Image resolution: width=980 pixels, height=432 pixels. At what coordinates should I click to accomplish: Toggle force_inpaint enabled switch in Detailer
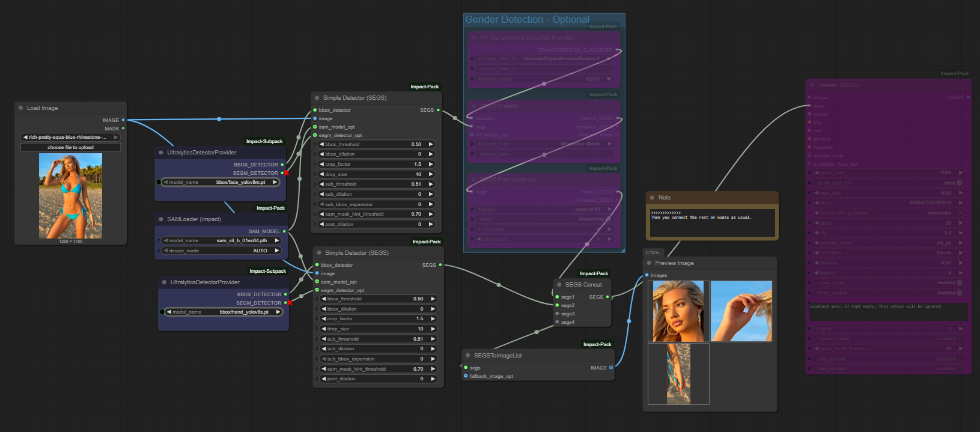[960, 293]
